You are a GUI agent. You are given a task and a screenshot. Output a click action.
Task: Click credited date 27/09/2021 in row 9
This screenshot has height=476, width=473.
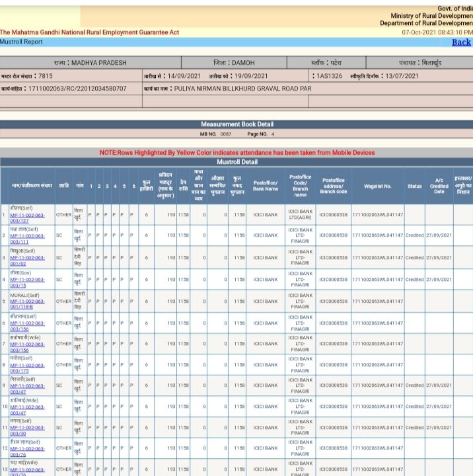(x=439, y=385)
